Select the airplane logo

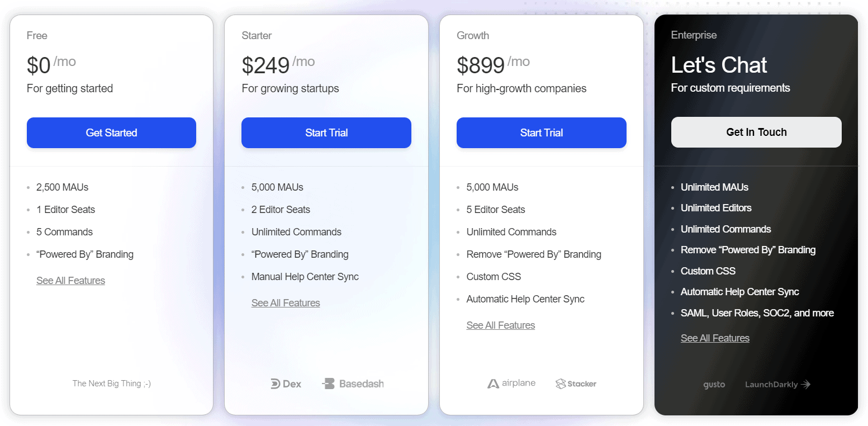(492, 383)
